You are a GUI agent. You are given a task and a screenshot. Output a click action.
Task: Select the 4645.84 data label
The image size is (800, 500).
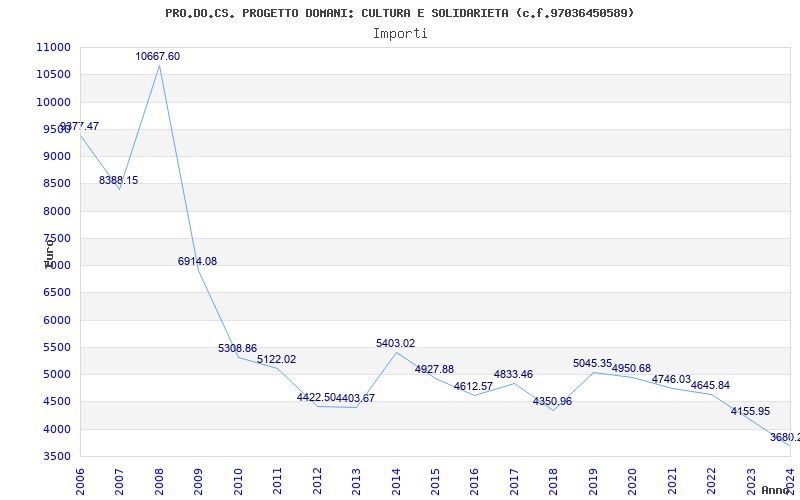pos(710,386)
